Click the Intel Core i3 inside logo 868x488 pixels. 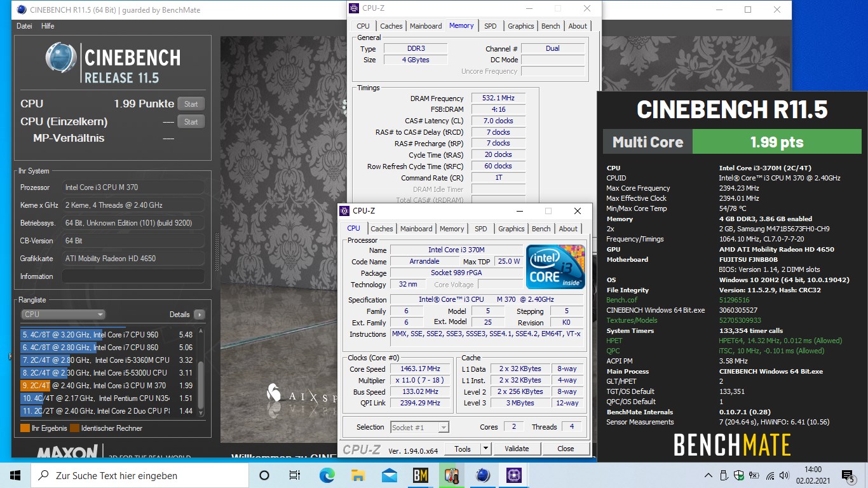(x=556, y=267)
